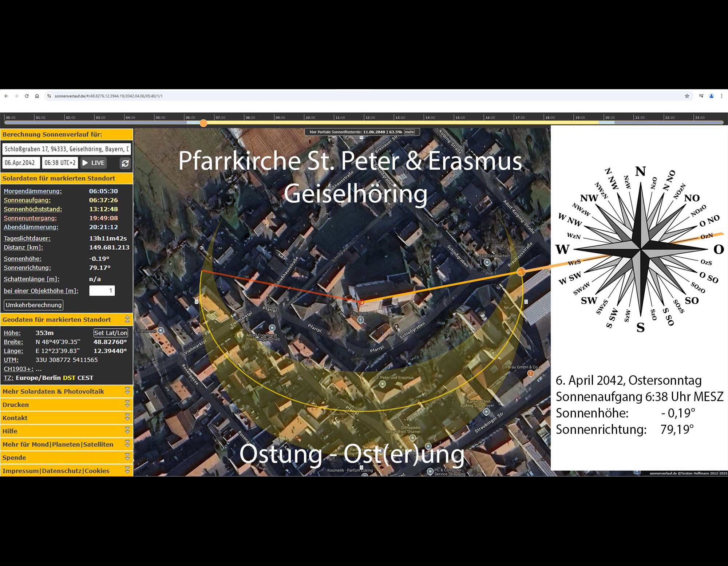Viewport: 728px width, 566px height.
Task: Click the Objekthöhe input field
Action: (102, 290)
